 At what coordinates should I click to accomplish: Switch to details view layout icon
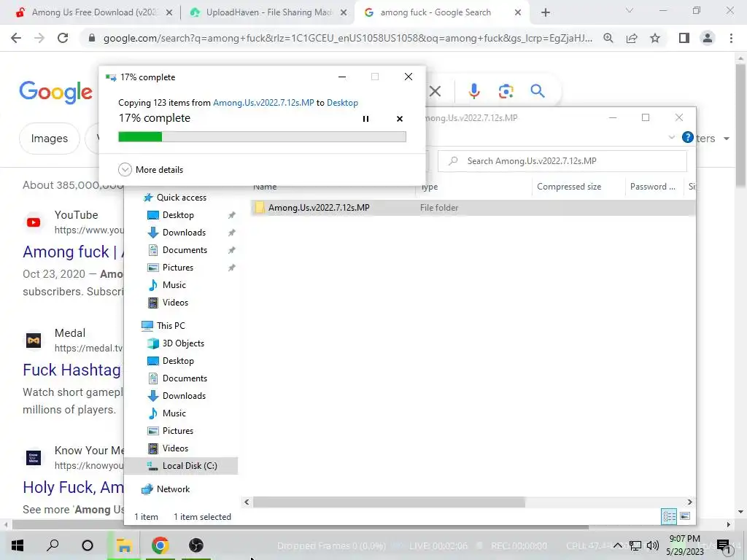[670, 516]
